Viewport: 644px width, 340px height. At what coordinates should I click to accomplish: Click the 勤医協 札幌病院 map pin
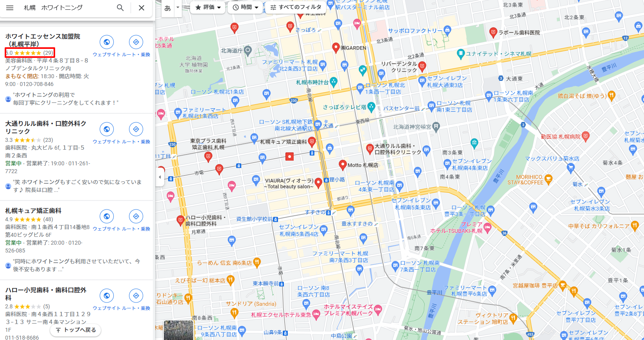(585, 136)
